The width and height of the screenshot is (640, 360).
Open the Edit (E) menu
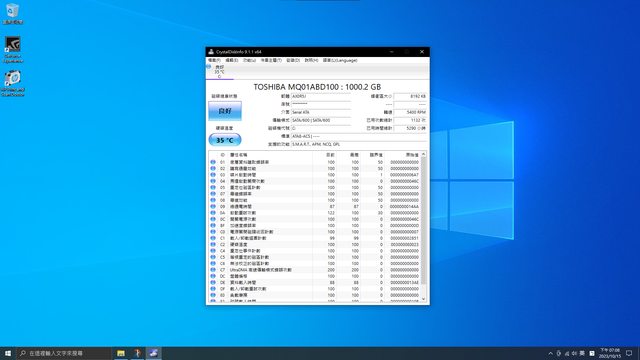click(231, 60)
